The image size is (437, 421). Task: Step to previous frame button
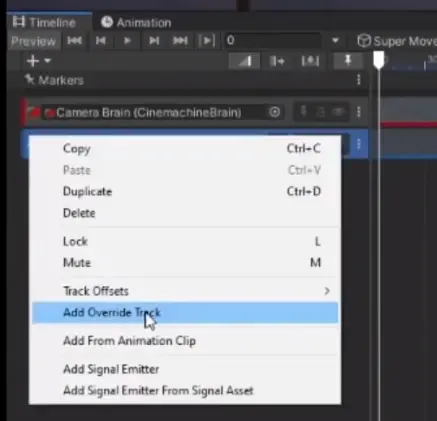[101, 41]
